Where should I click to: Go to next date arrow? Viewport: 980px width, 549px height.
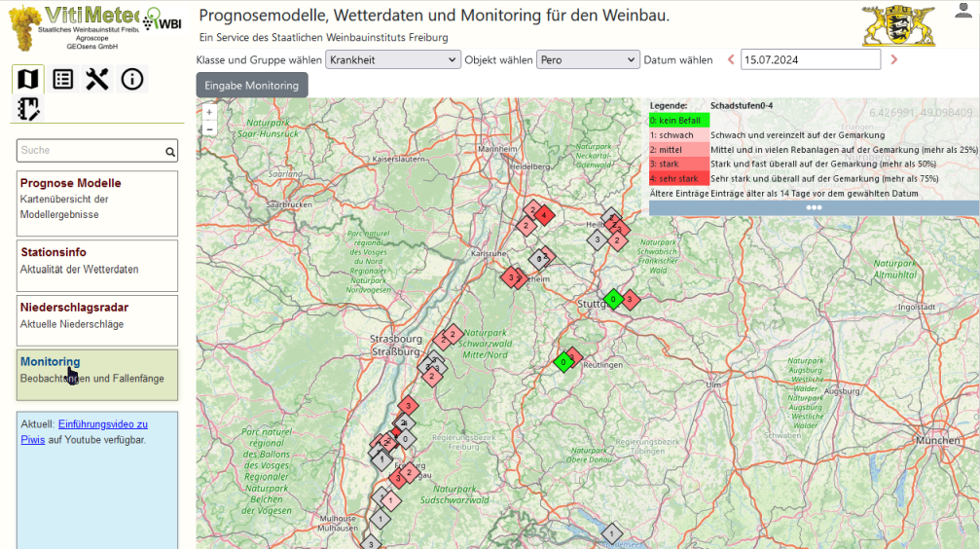(x=893, y=59)
